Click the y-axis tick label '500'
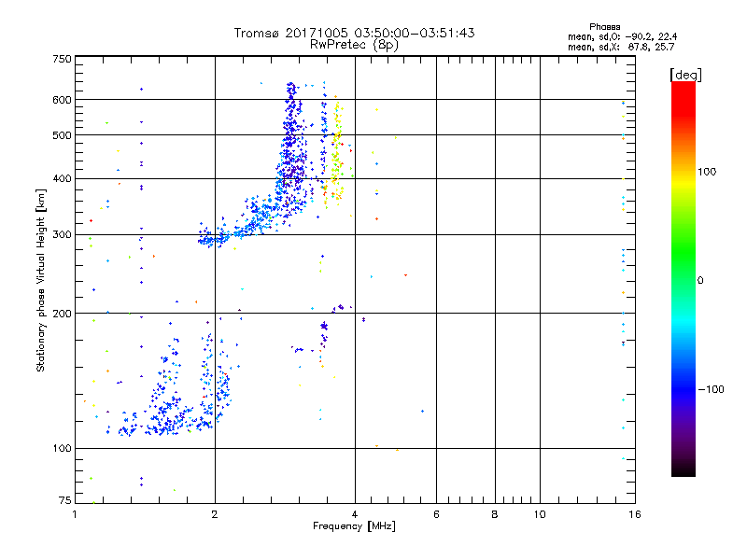 point(63,135)
